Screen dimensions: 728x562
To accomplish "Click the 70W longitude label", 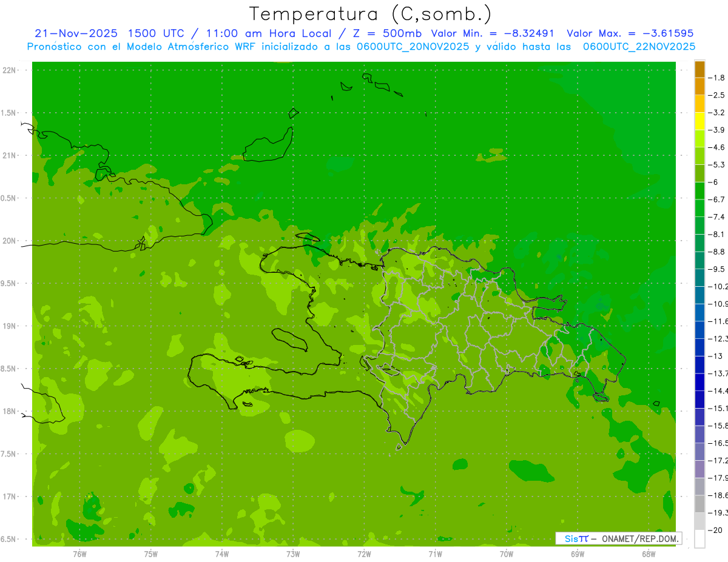I will tap(507, 554).
